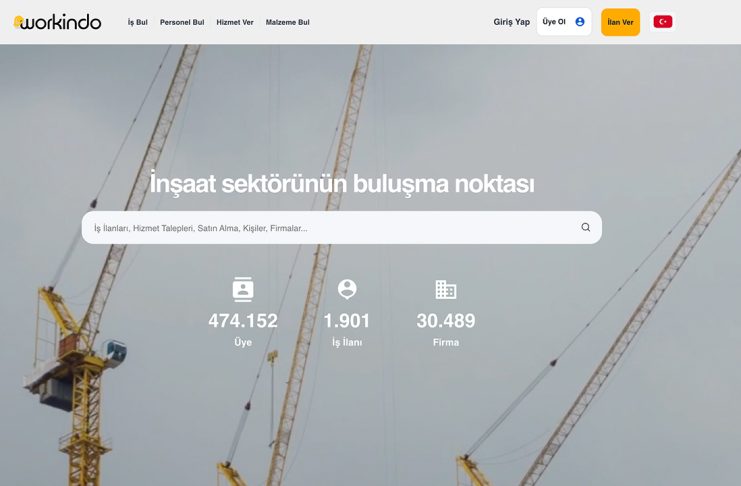Click the İnşaat sektörünün buluşma noktası headline
741x486 pixels.
click(x=342, y=183)
